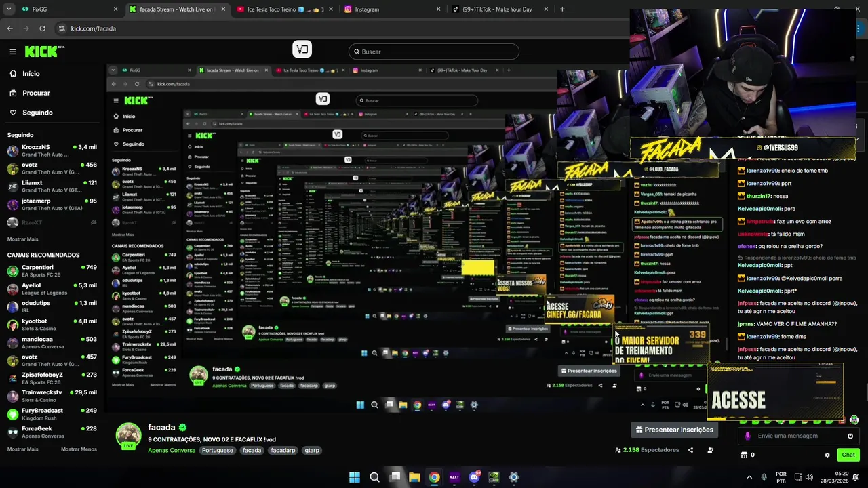The width and height of the screenshot is (868, 488).
Task: Open KroozzNS channel in main Seguindo list
Action: (x=52, y=150)
